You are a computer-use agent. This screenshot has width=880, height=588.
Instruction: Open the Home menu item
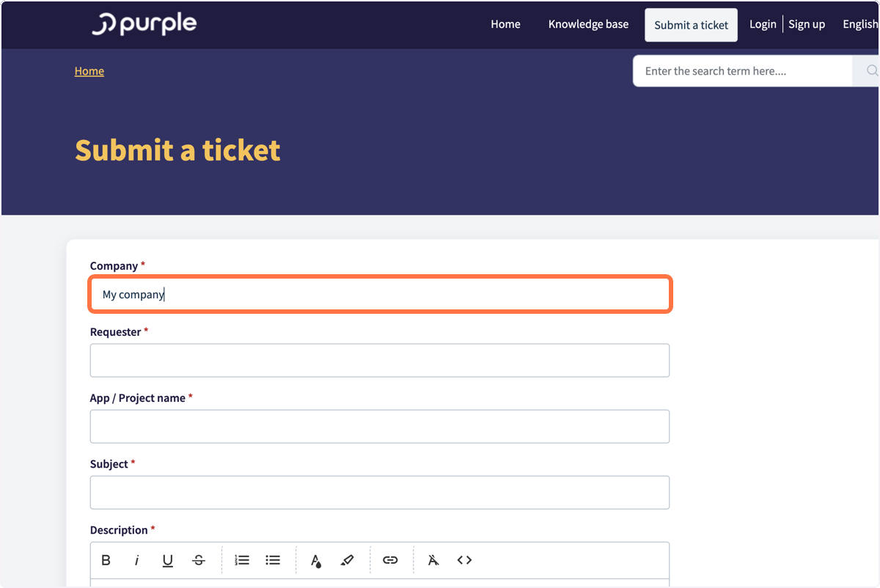[505, 24]
